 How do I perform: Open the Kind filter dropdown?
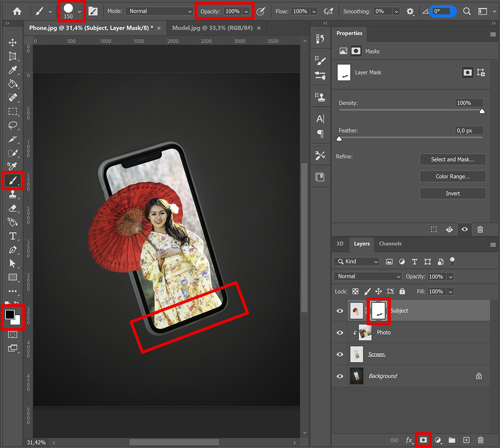click(356, 261)
